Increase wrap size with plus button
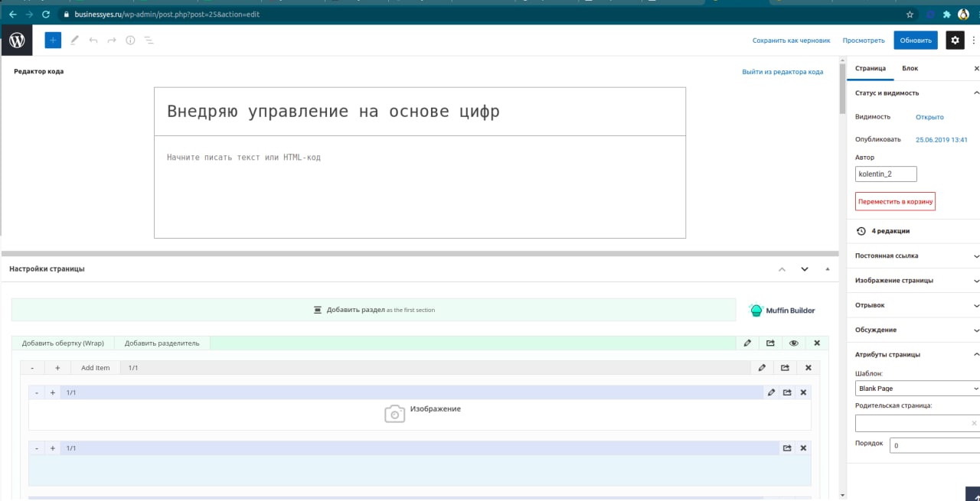 [x=57, y=368]
